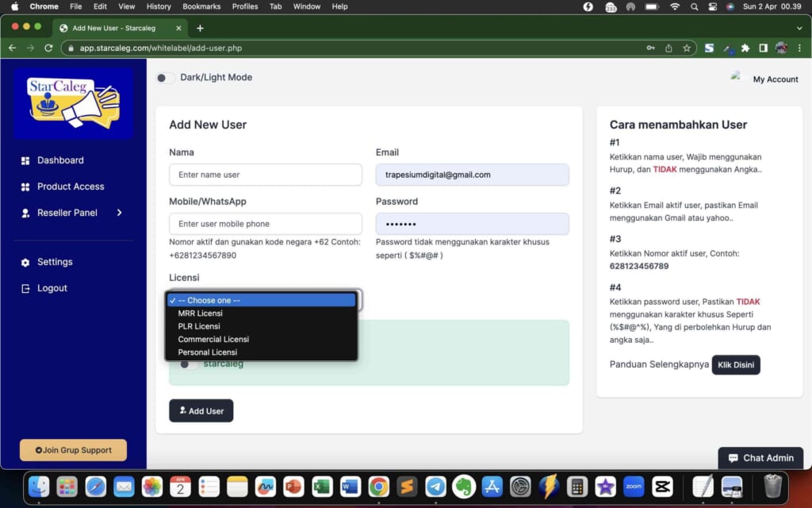Expand the Reseller Panel submenu
Viewport: 812px width, 508px height.
(x=120, y=213)
